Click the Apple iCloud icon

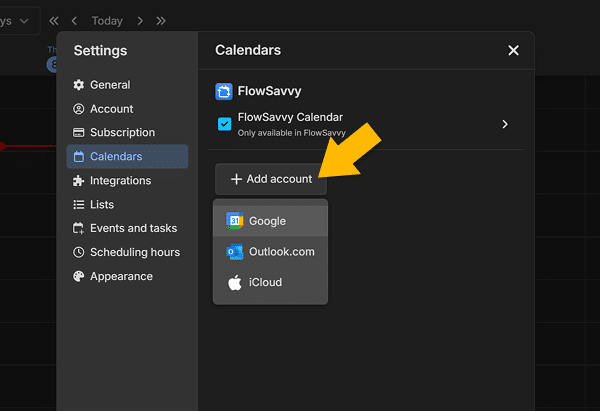[235, 282]
